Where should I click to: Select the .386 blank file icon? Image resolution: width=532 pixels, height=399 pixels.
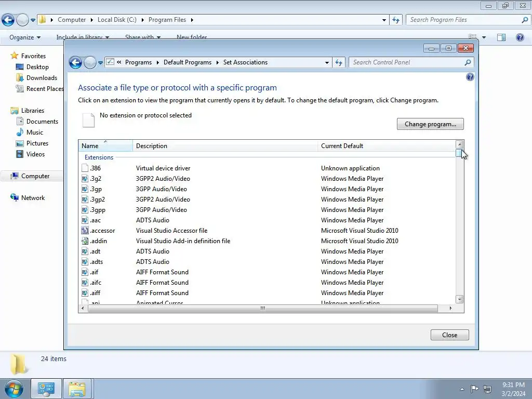pyautogui.click(x=85, y=168)
